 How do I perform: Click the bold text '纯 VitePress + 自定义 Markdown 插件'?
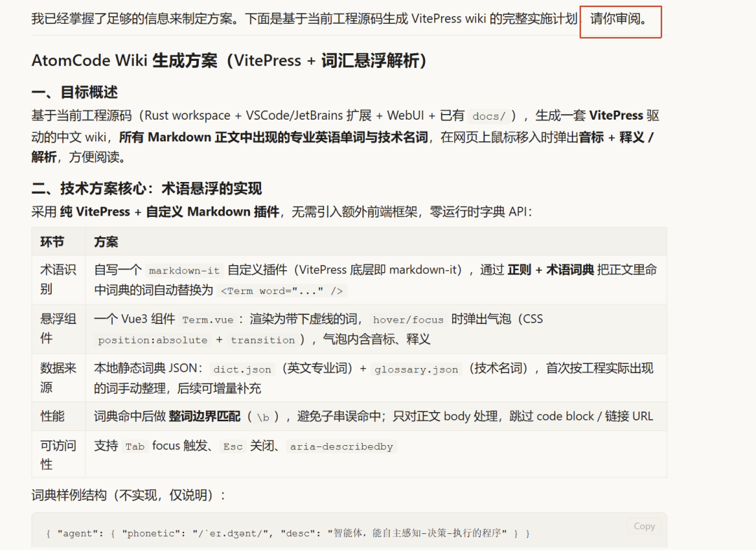[169, 211]
